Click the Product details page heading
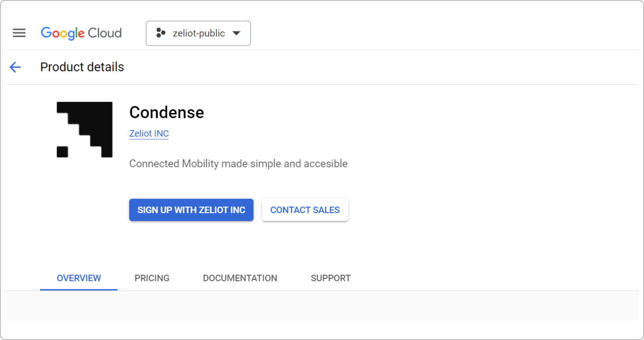Viewport: 644px width, 340px height. click(x=82, y=67)
